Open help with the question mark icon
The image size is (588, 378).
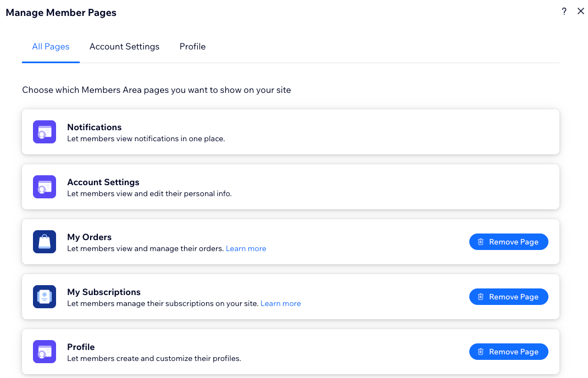[x=564, y=12]
